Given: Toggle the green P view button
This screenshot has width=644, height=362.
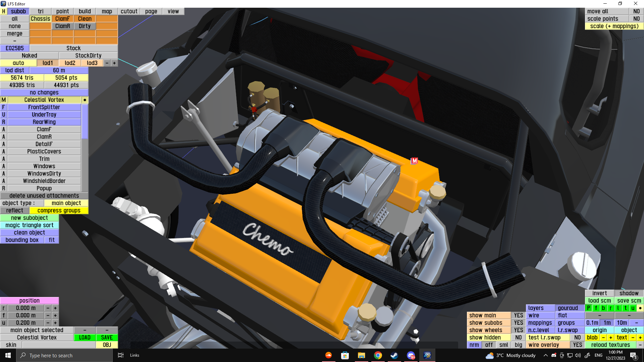Looking at the screenshot, I should pos(589,308).
